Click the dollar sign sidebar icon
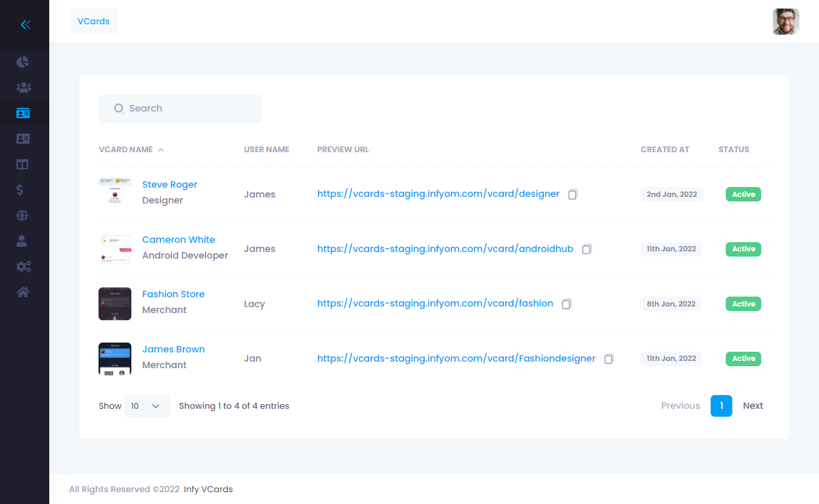This screenshot has width=819, height=504. click(x=20, y=190)
